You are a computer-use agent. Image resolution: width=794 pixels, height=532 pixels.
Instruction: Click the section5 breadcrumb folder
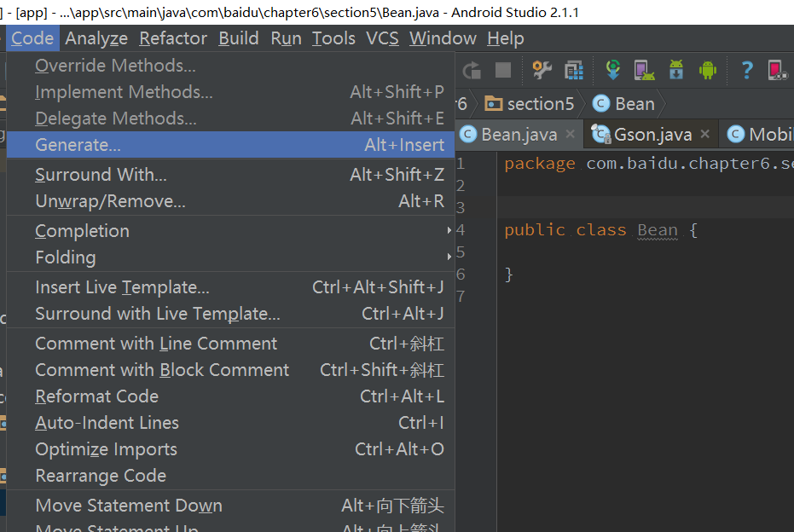(x=530, y=104)
